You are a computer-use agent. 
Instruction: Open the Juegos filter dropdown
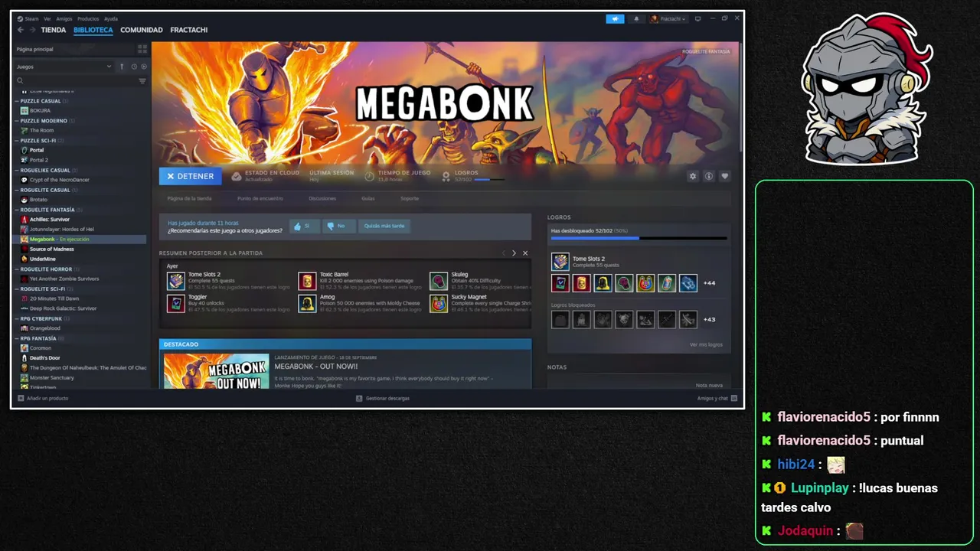tap(64, 67)
